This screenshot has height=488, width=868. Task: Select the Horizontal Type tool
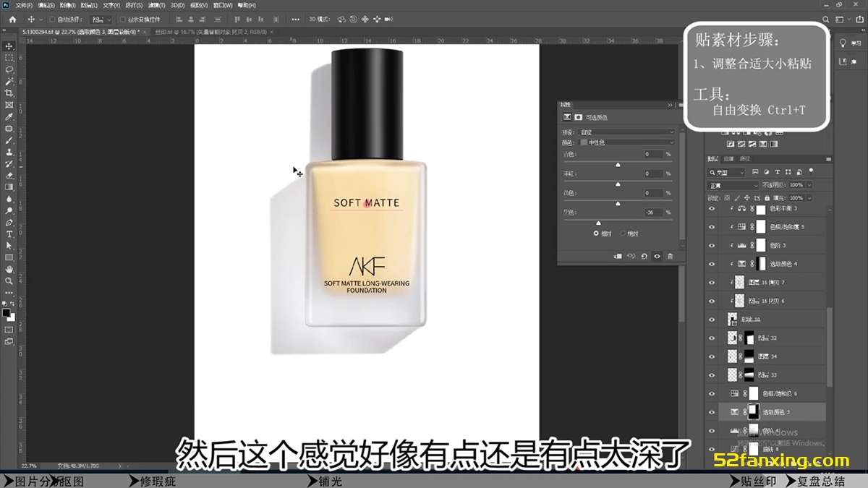(x=9, y=234)
